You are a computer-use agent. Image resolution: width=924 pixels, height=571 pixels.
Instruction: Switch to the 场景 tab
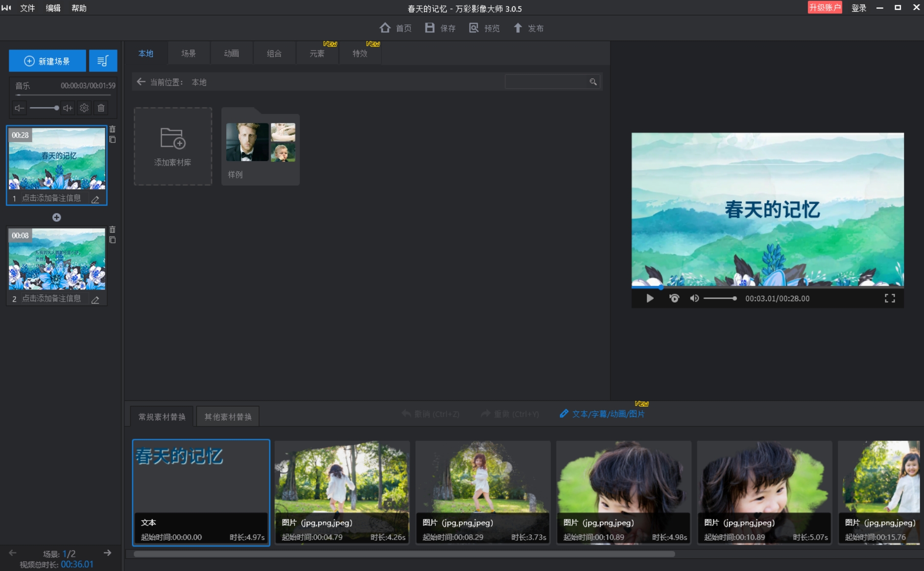pyautogui.click(x=189, y=53)
